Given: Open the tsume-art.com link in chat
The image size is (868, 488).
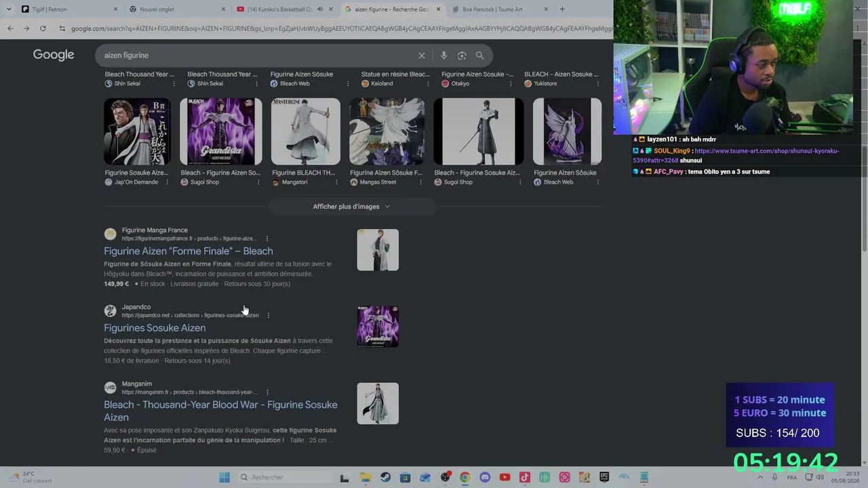Looking at the screenshot, I should tap(736, 155).
